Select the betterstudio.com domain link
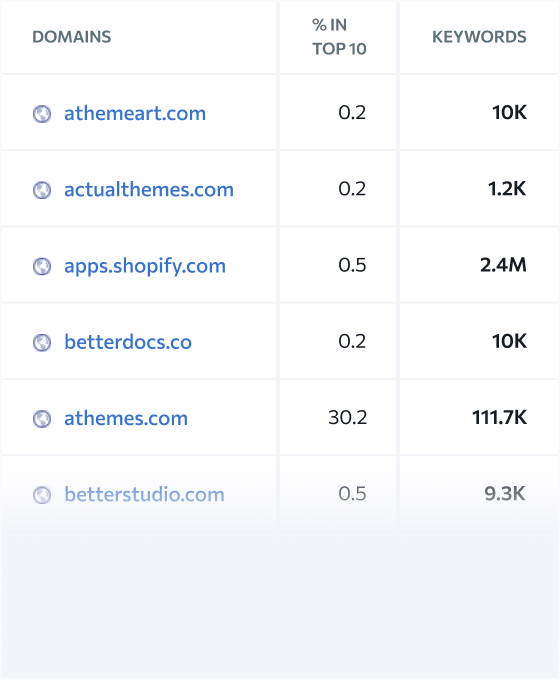 (x=144, y=494)
